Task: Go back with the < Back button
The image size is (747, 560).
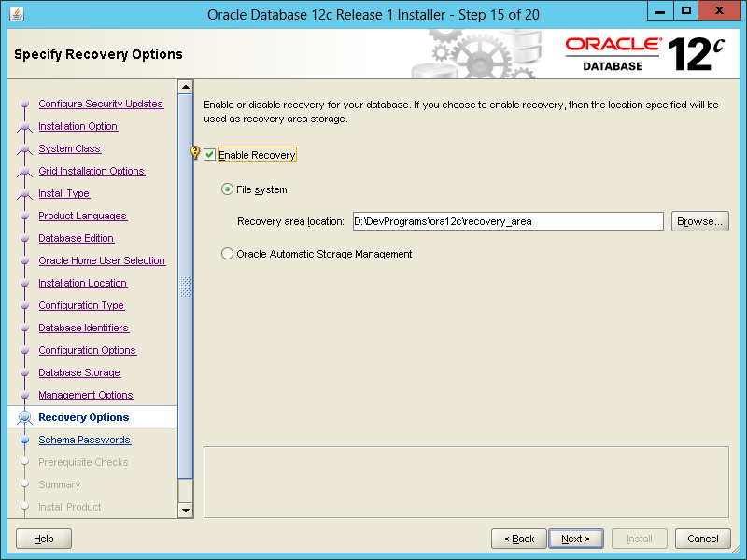Action: 519,539
